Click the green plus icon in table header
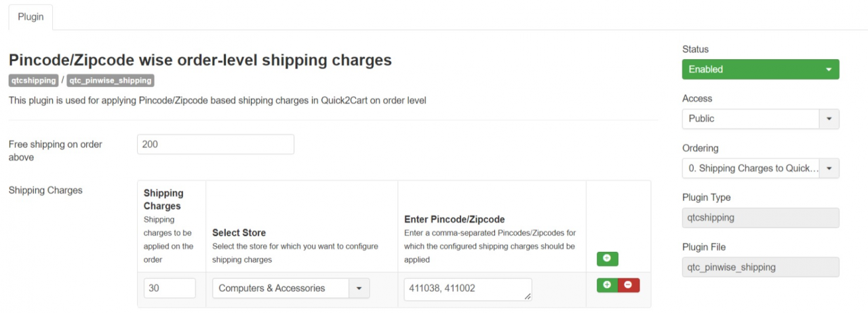868x313 pixels. pyautogui.click(x=607, y=259)
